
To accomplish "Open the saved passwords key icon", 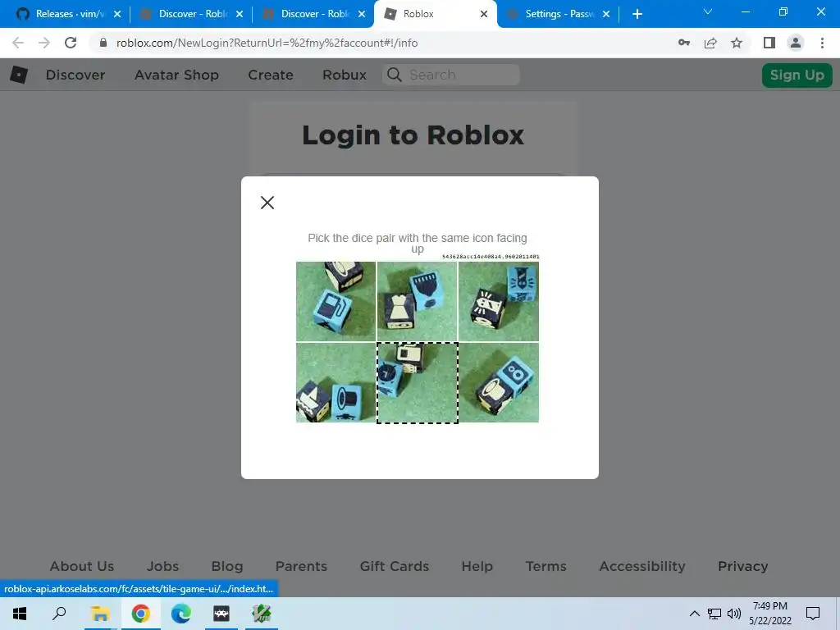I will click(x=684, y=43).
